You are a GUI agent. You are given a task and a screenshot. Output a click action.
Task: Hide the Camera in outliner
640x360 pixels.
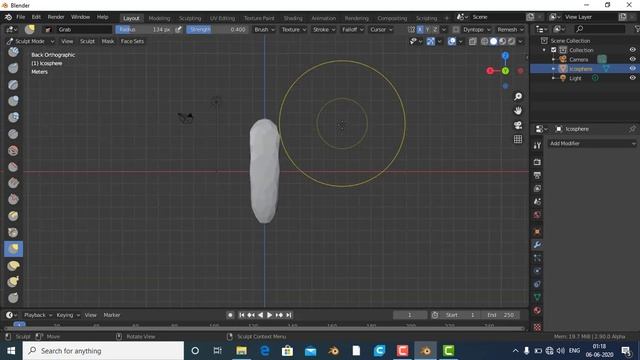coord(632,59)
